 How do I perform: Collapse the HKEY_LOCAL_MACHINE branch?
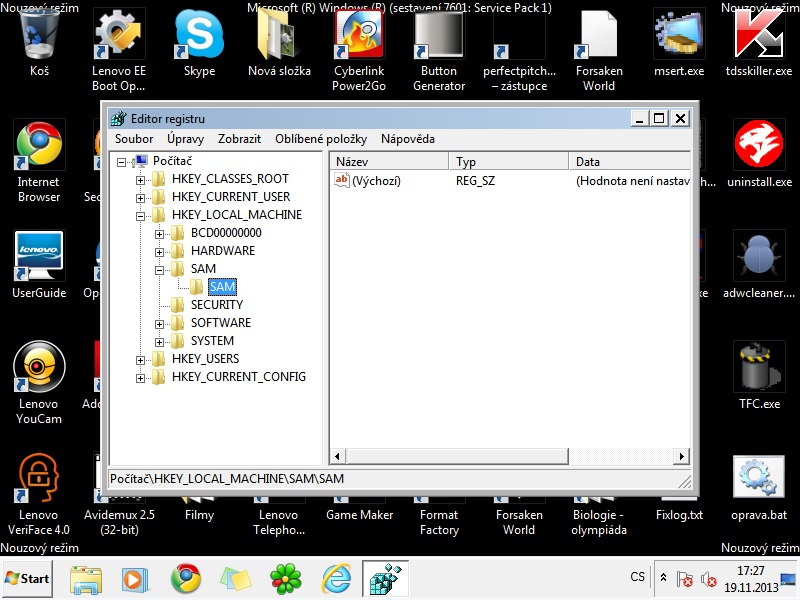pos(141,215)
